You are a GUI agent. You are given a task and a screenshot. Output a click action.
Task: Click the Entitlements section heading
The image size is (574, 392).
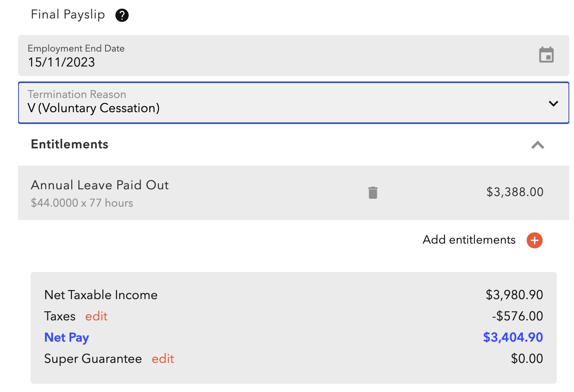pos(70,144)
